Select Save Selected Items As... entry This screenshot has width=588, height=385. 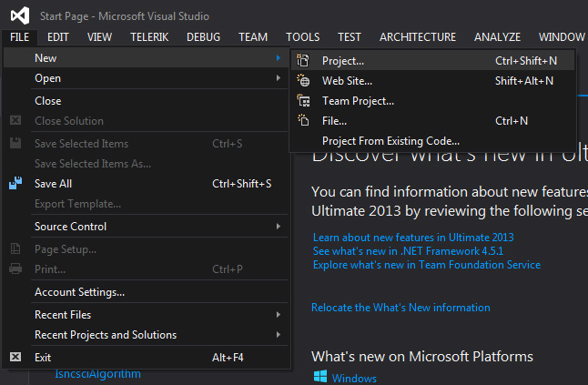(147, 164)
